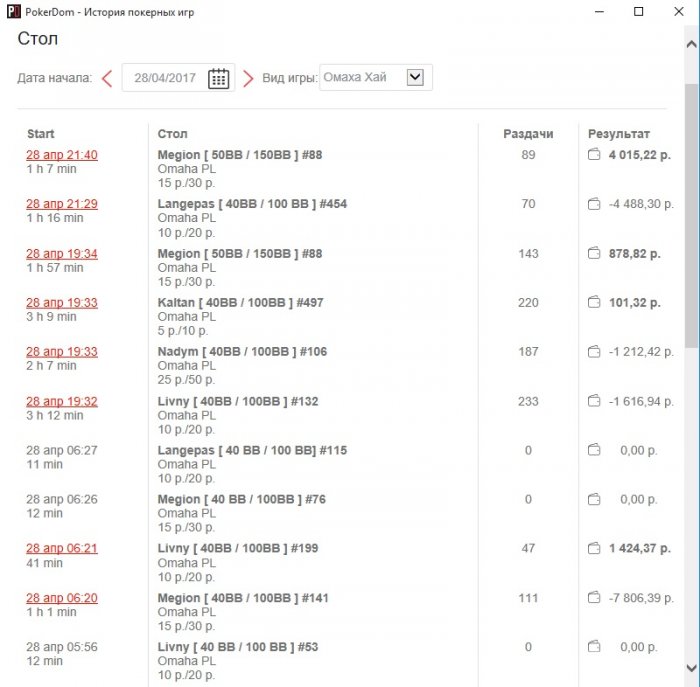Sort by the Результат column header
Image resolution: width=700 pixels, height=687 pixels.
tap(618, 133)
